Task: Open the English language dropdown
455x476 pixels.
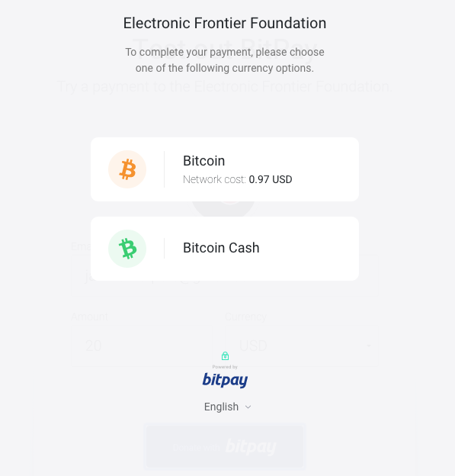Action: 227,407
